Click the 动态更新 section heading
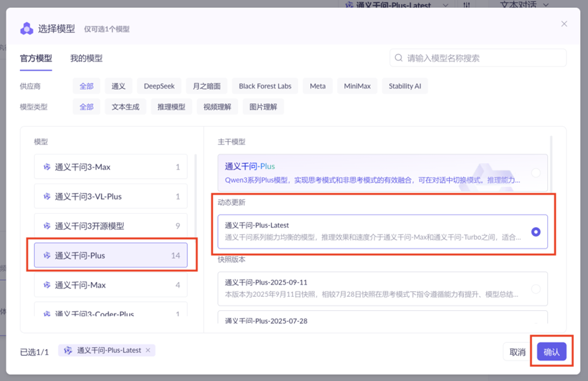 click(231, 202)
